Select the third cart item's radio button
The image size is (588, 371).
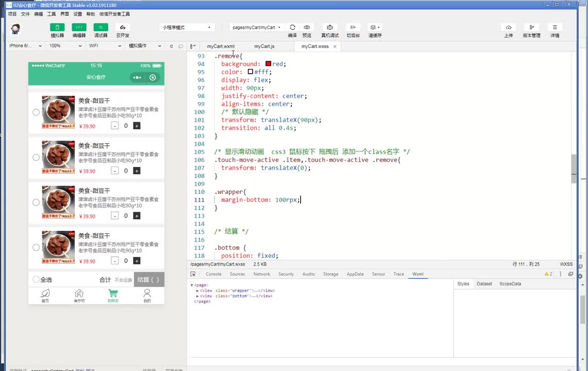pos(36,203)
